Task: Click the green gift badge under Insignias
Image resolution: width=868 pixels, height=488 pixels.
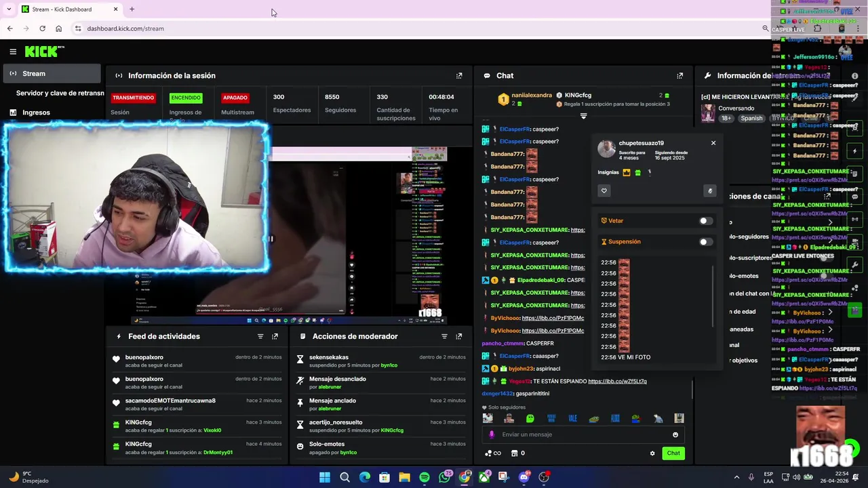Action: coord(637,173)
